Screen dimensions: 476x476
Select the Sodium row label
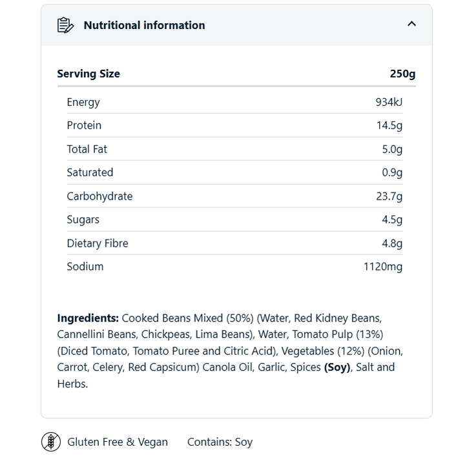pos(85,267)
